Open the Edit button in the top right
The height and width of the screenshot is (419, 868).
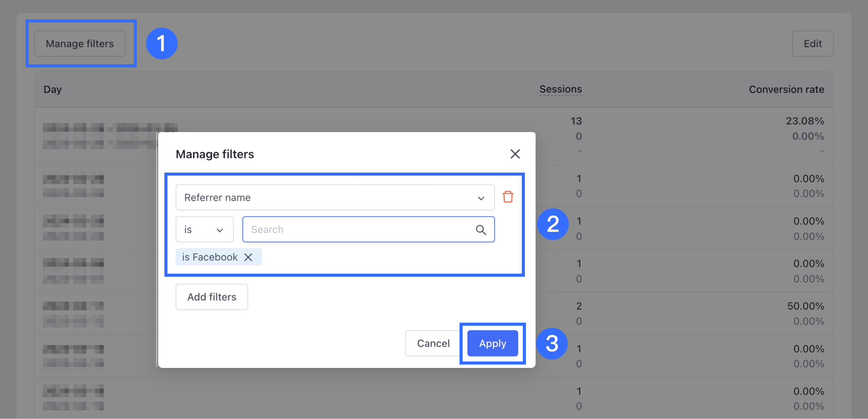pos(813,44)
